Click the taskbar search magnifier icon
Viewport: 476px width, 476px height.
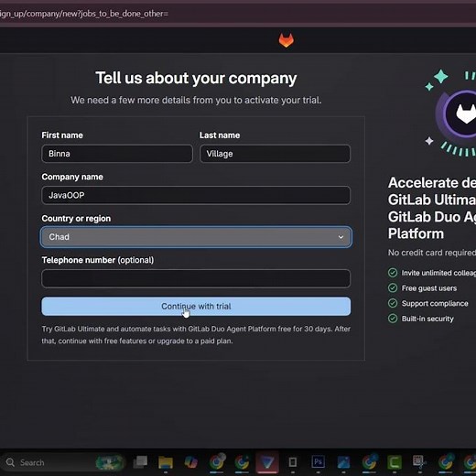point(10,462)
